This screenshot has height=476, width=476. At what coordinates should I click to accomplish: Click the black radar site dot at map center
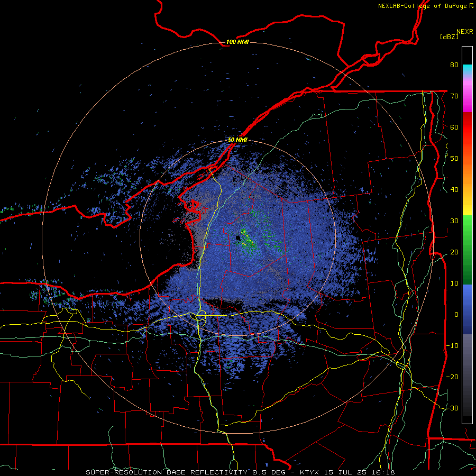click(x=238, y=237)
